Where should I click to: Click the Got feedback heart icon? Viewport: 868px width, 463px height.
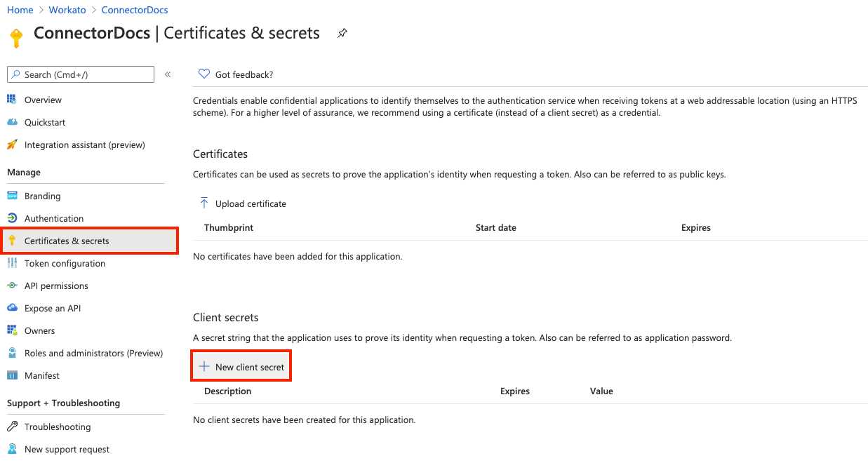(x=204, y=74)
